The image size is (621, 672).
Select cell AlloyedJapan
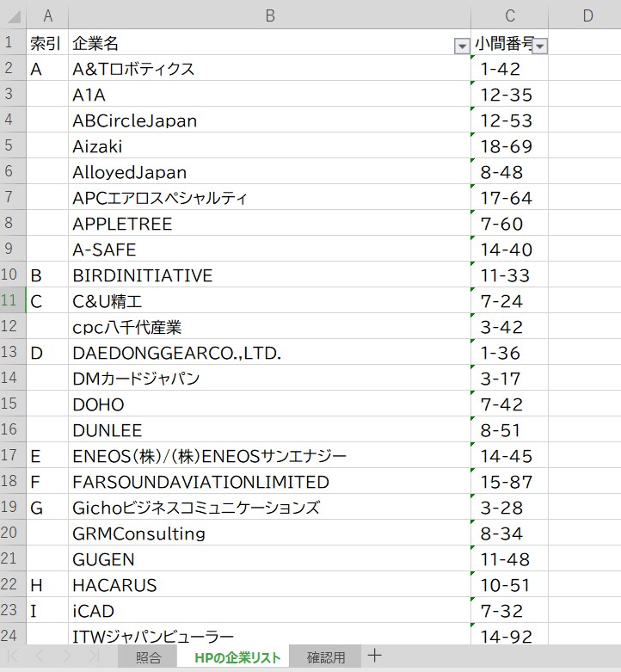point(270,171)
